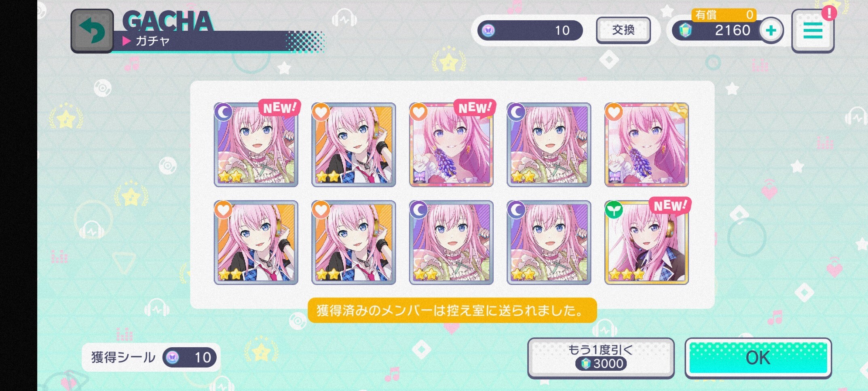Tap the moon attribute icon on first card

point(223,112)
